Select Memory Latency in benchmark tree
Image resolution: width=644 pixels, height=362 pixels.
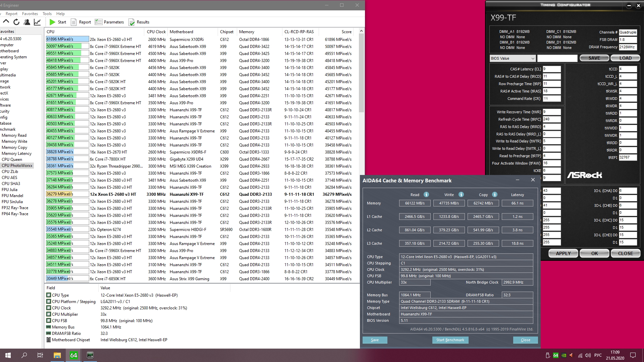click(16, 154)
